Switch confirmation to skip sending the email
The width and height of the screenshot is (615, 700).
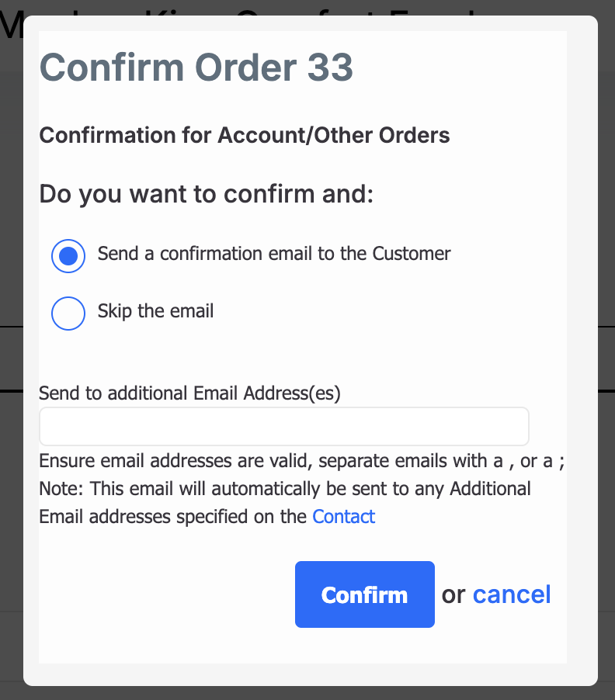tap(68, 313)
